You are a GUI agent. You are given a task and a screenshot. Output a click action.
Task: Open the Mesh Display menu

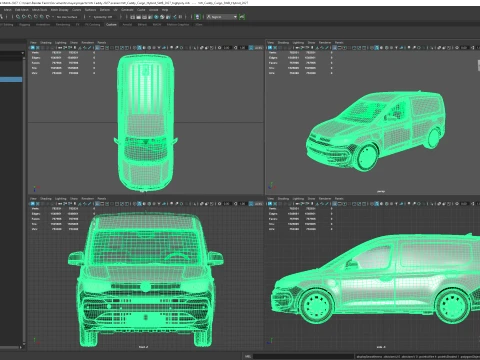coord(59,10)
